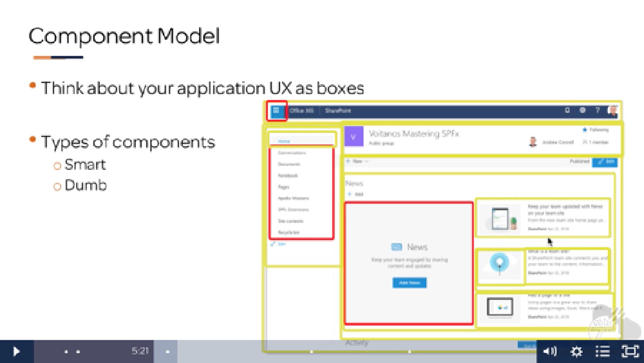
Task: Expand the New dropdown
Action: tap(357, 162)
